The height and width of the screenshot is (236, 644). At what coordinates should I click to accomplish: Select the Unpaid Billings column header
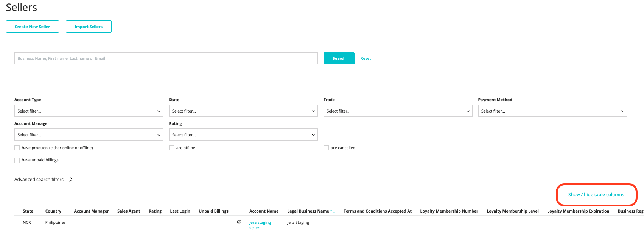[x=214, y=211]
